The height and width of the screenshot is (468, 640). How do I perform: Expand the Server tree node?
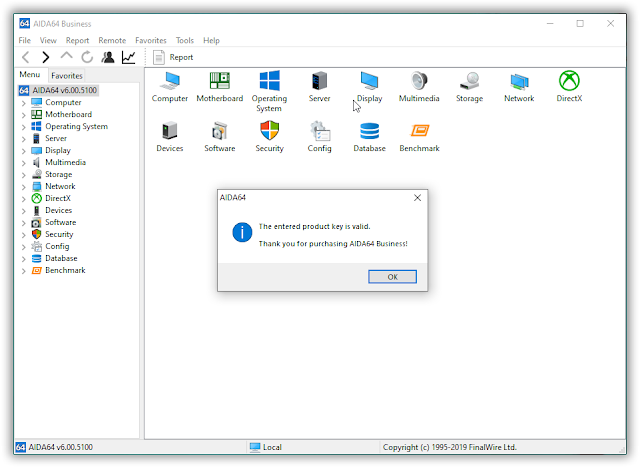24,139
